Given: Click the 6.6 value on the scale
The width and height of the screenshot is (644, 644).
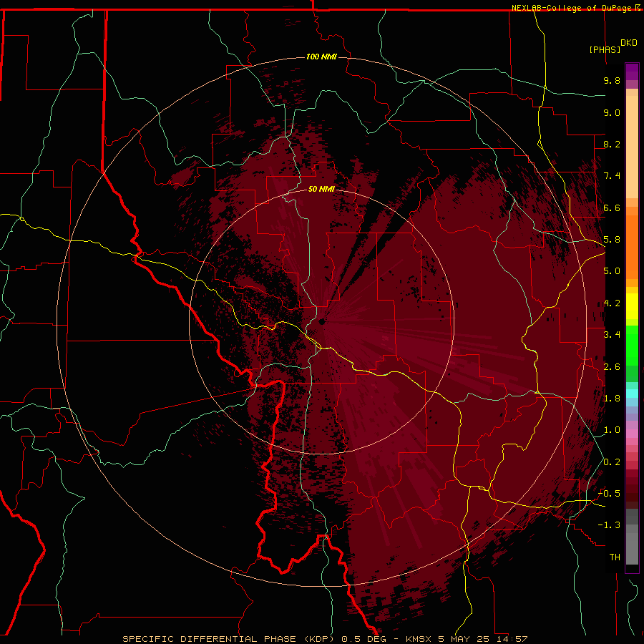Looking at the screenshot, I should coord(612,208).
